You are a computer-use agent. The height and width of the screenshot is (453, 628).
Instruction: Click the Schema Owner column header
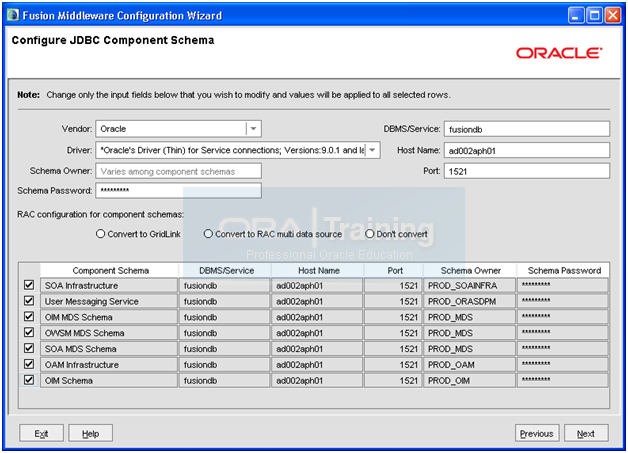(471, 271)
